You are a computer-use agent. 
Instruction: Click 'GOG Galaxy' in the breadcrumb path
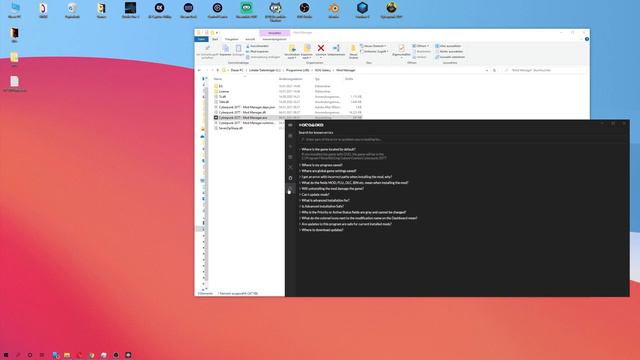click(323, 70)
